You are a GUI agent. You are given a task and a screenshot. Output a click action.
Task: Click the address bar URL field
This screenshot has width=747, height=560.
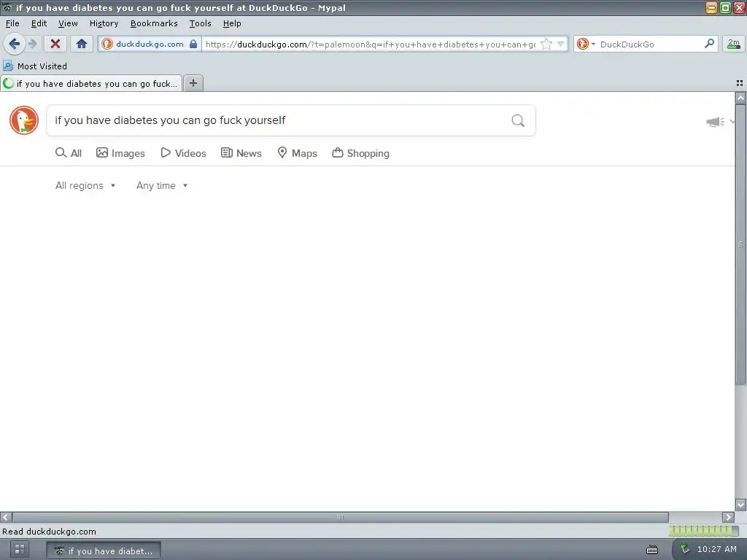371,44
